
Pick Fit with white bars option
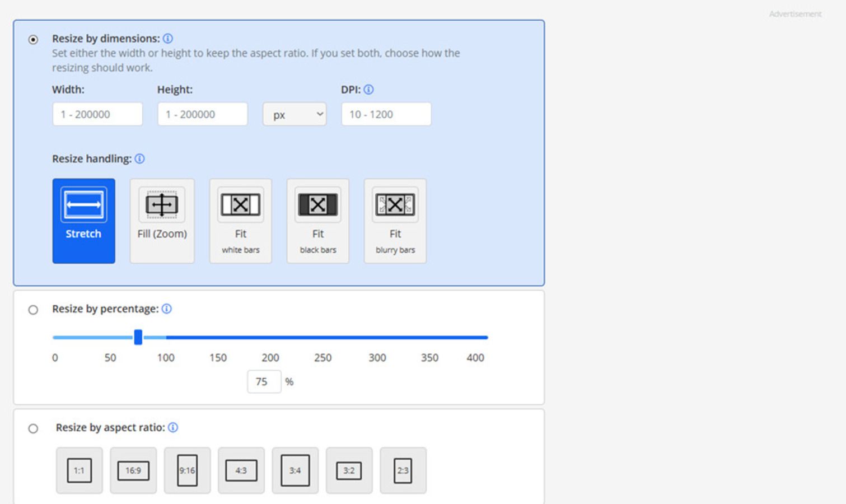coord(240,221)
